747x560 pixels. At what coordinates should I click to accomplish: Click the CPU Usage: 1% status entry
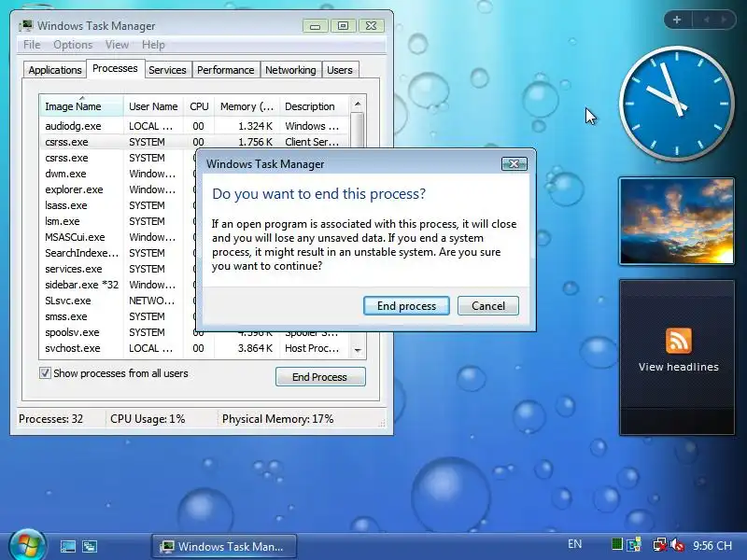148,419
